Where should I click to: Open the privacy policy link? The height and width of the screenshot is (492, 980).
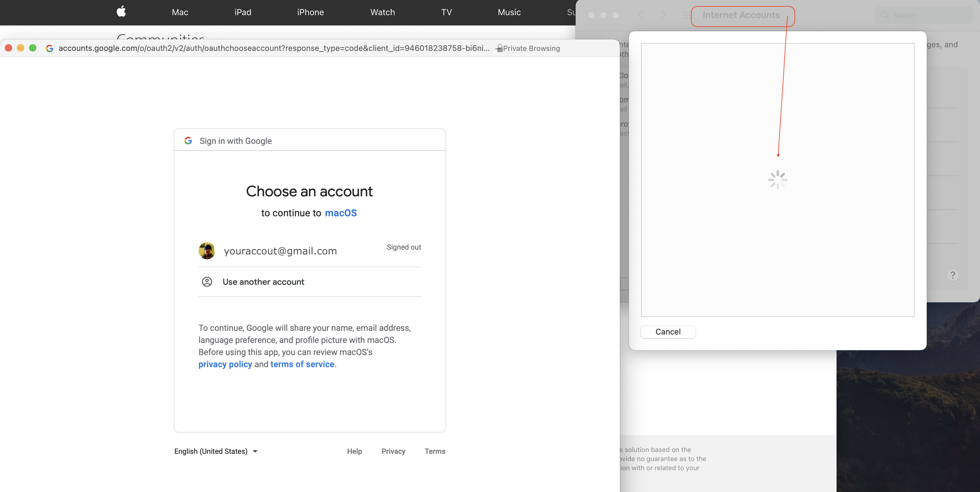click(x=225, y=364)
